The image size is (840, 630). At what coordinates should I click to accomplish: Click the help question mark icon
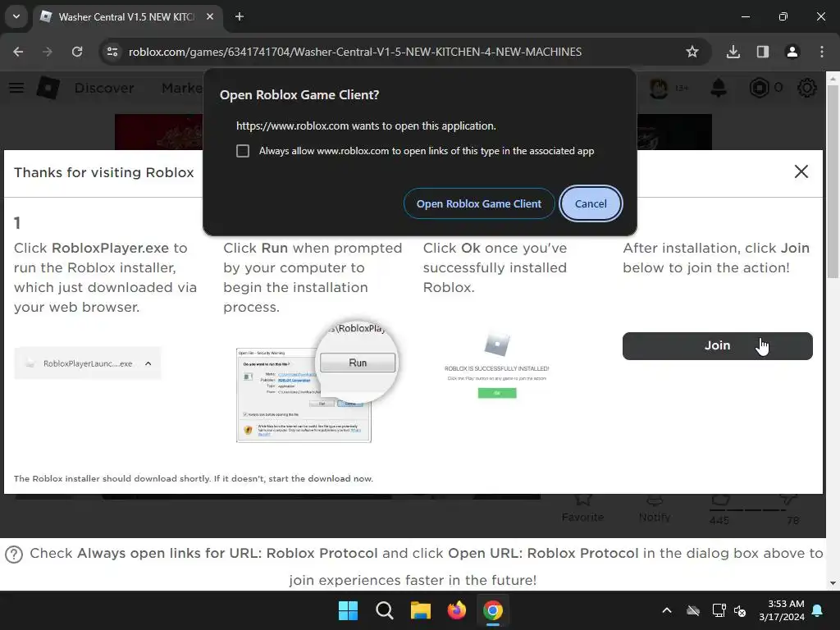point(14,554)
